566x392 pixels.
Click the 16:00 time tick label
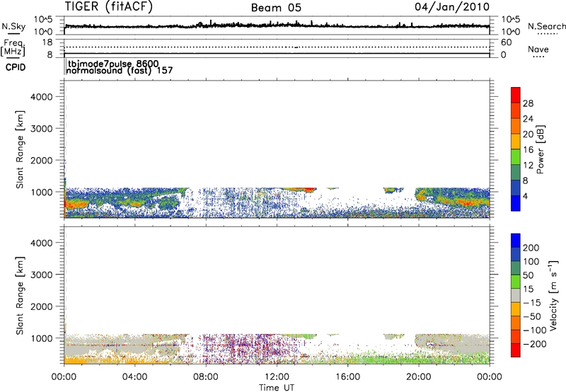(347, 377)
